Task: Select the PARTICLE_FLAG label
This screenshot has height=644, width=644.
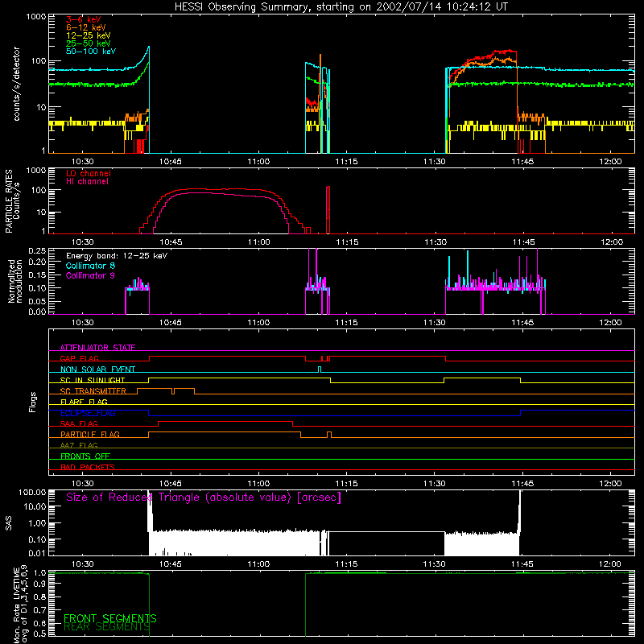Action: pyautogui.click(x=90, y=434)
